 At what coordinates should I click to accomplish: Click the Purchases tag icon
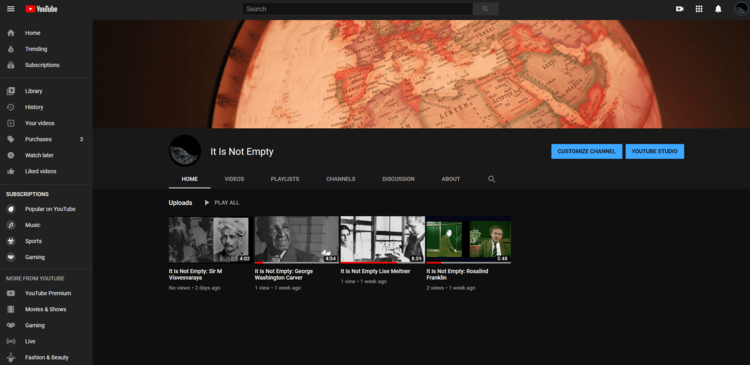tap(11, 139)
